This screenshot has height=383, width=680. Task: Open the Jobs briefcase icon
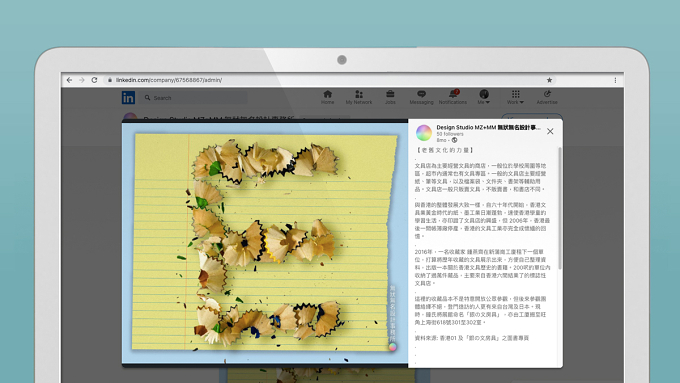coord(390,94)
